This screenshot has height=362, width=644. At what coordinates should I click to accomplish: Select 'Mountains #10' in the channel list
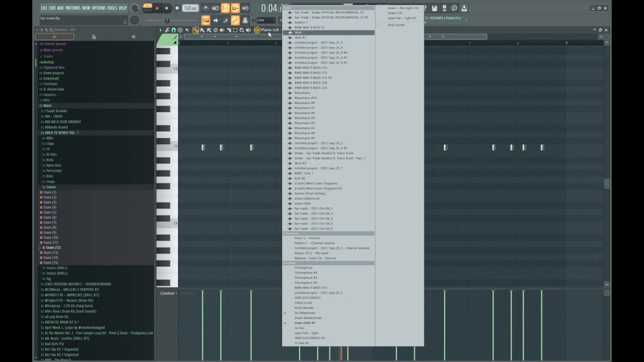pyautogui.click(x=305, y=98)
